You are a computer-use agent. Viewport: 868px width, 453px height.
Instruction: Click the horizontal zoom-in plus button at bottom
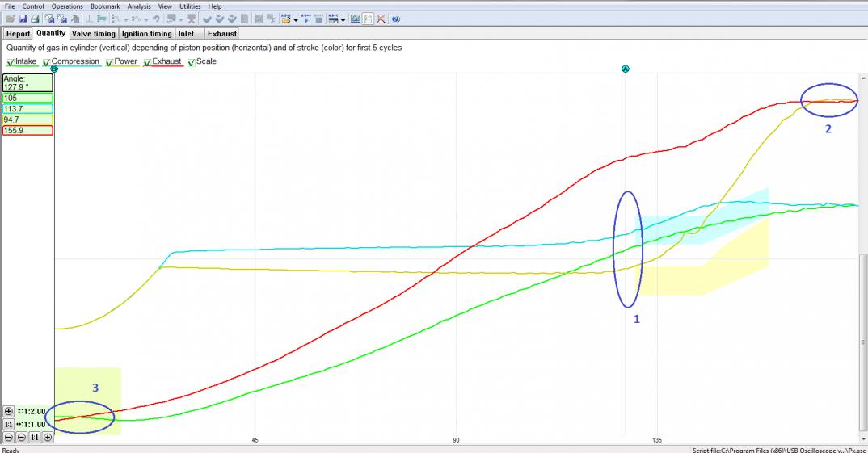click(x=48, y=437)
